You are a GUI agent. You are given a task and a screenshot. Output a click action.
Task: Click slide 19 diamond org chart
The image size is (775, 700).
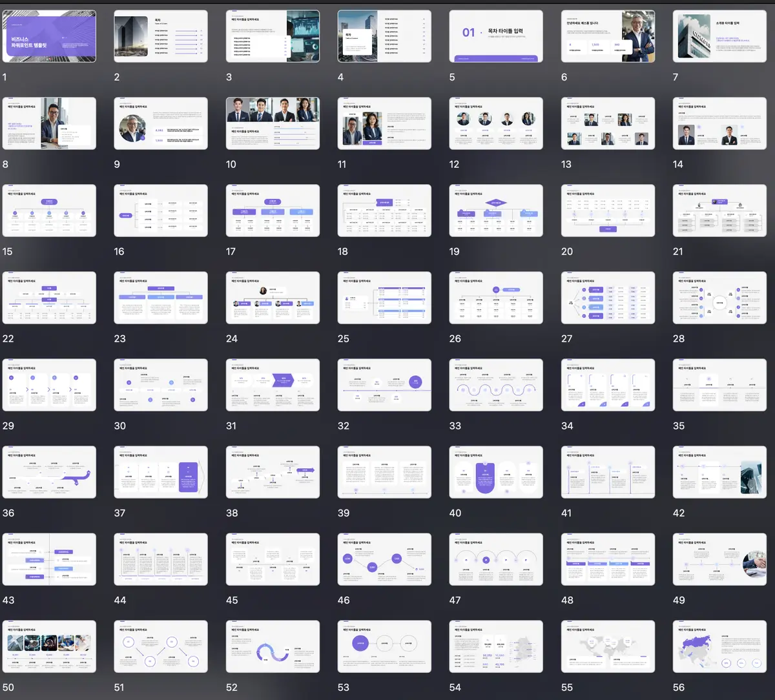point(496,211)
